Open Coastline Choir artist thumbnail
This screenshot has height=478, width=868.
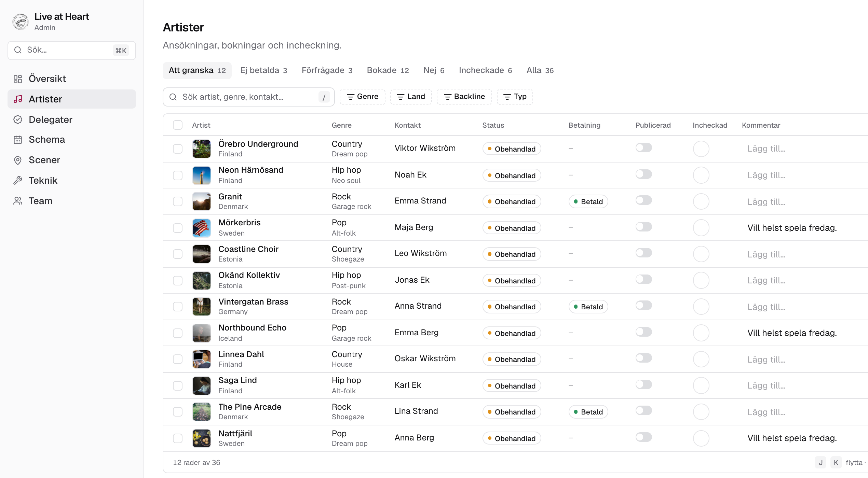click(202, 254)
